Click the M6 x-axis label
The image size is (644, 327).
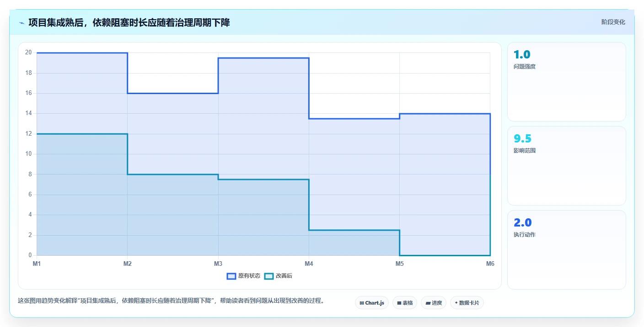pos(490,264)
